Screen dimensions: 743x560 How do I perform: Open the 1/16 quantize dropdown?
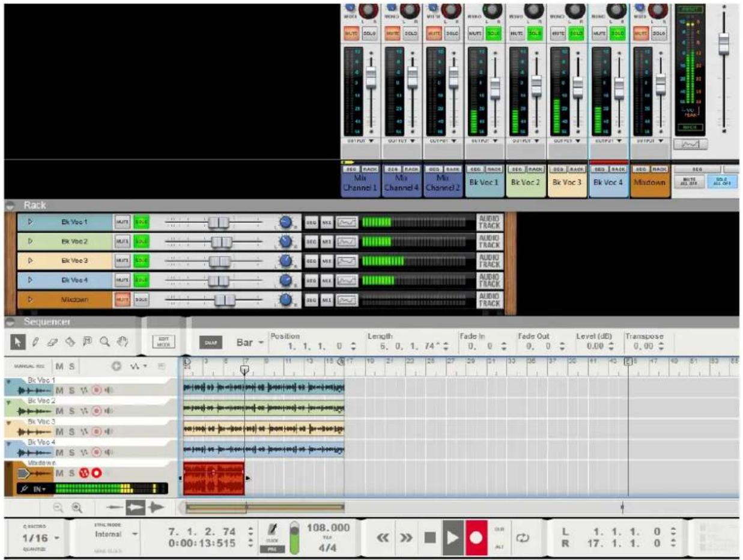(41, 537)
